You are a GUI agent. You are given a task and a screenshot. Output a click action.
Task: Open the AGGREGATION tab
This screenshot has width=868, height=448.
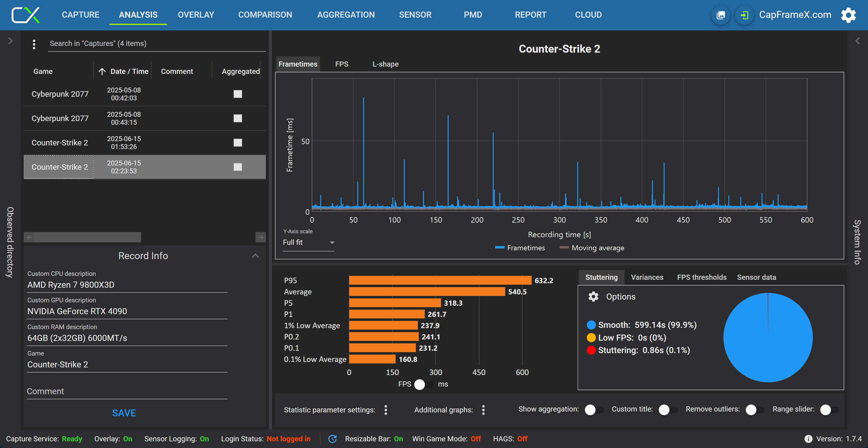pyautogui.click(x=346, y=15)
